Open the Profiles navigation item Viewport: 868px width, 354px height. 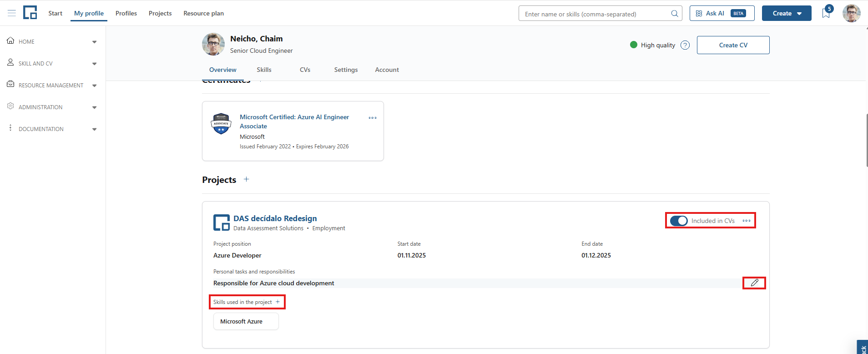pos(126,13)
